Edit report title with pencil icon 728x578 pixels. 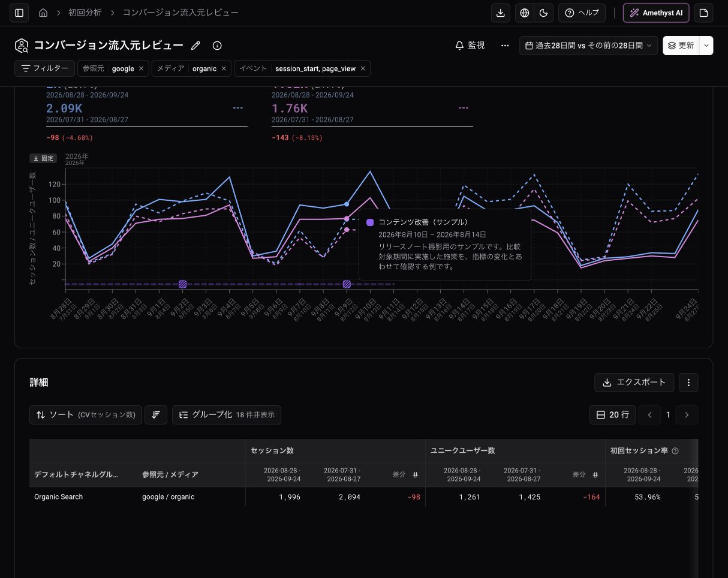195,46
